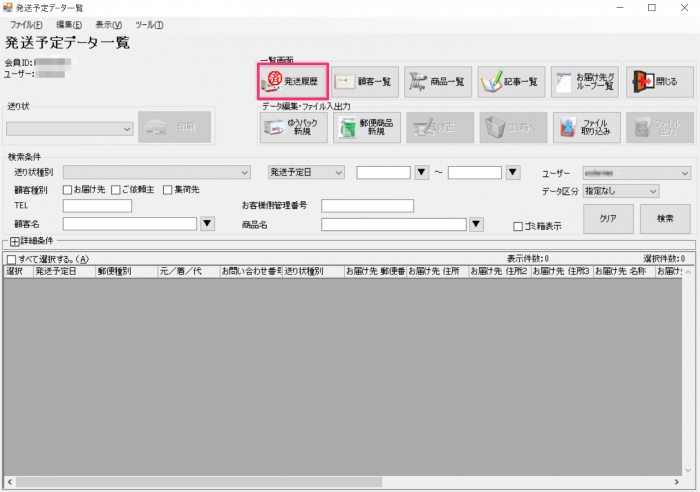Open the 顧客名 dropdown arrow
700x492 pixels.
tap(207, 223)
